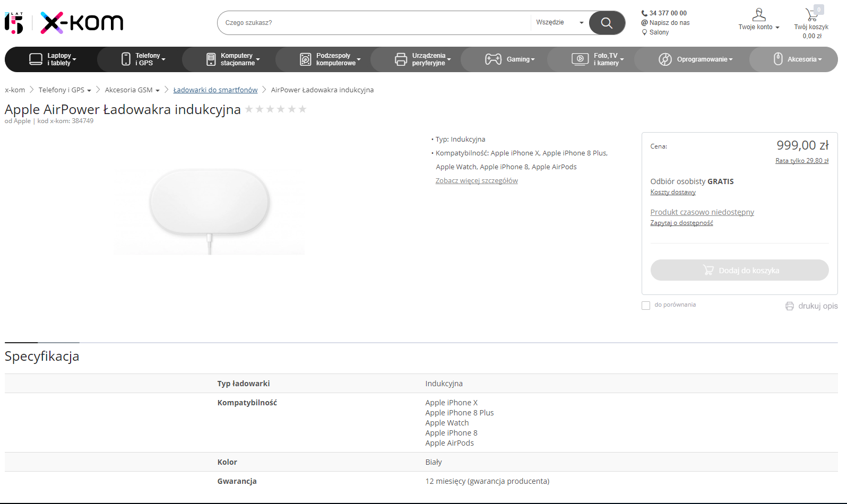Open the shopping cart icon

pyautogui.click(x=811, y=14)
